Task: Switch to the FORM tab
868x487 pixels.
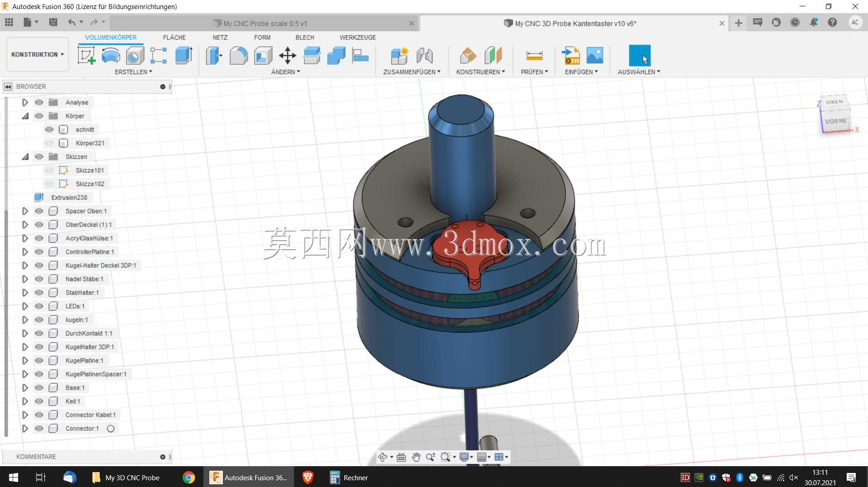Action: coord(262,38)
